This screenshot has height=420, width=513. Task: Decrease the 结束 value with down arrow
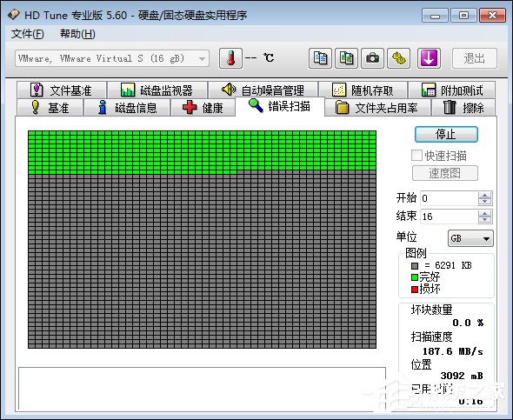485,220
